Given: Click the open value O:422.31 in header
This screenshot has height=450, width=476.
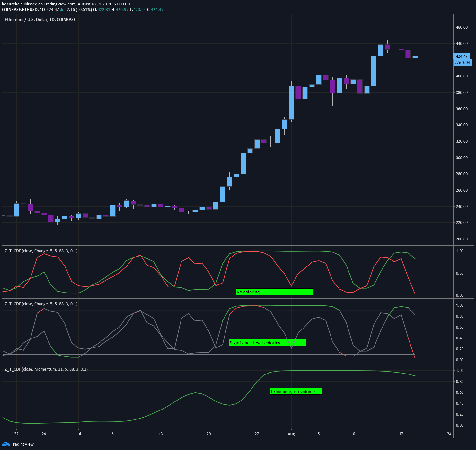Looking at the screenshot, I should [101, 10].
